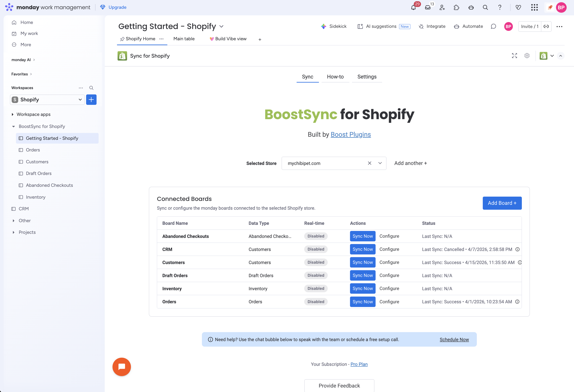Open the Shopify workspace selector

pos(47,100)
